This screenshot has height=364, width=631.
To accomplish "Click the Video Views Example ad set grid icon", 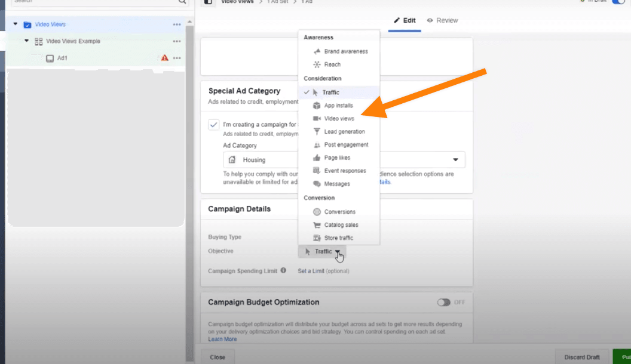I will [x=39, y=41].
